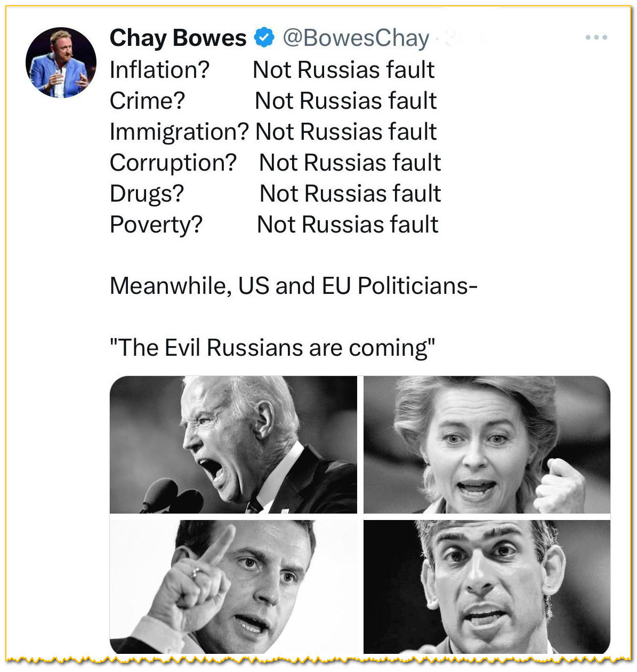Click the 'Crime?' line of text
Screen dimensions: 637x672
(x=147, y=101)
